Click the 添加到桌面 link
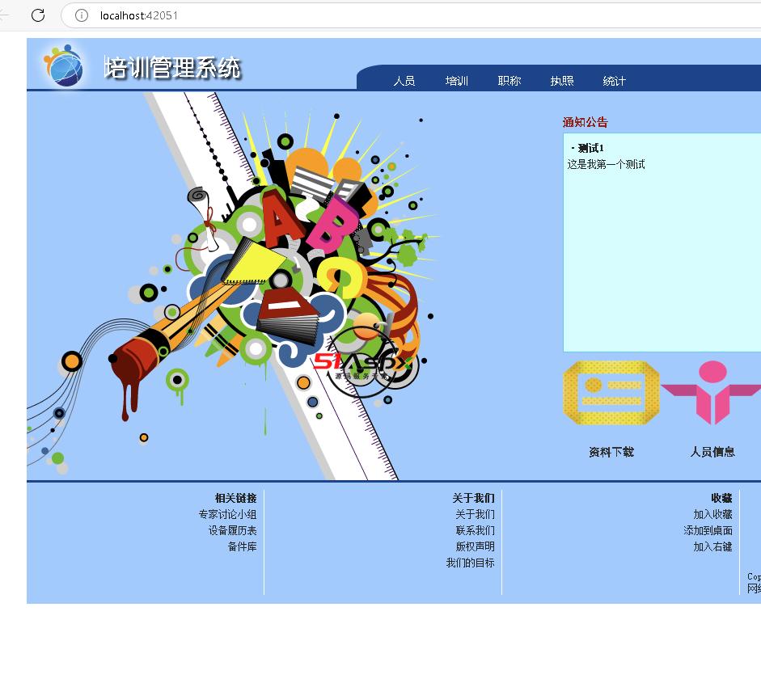 pyautogui.click(x=708, y=530)
